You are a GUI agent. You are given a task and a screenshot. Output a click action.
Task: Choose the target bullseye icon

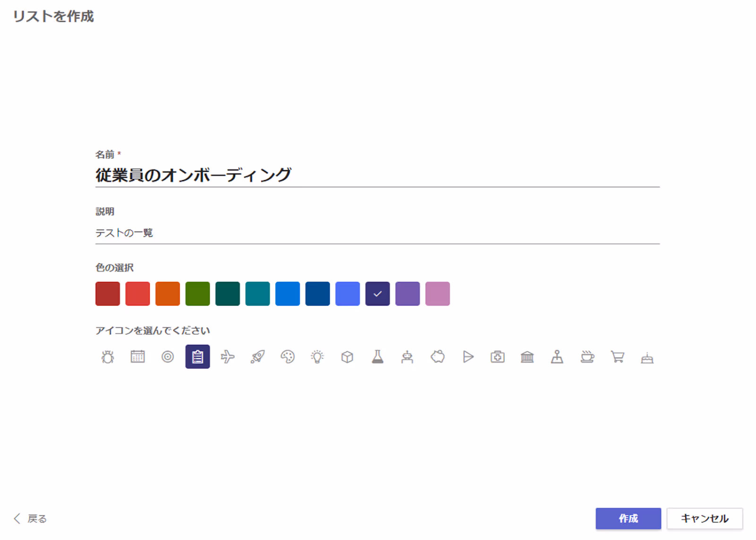pos(168,357)
